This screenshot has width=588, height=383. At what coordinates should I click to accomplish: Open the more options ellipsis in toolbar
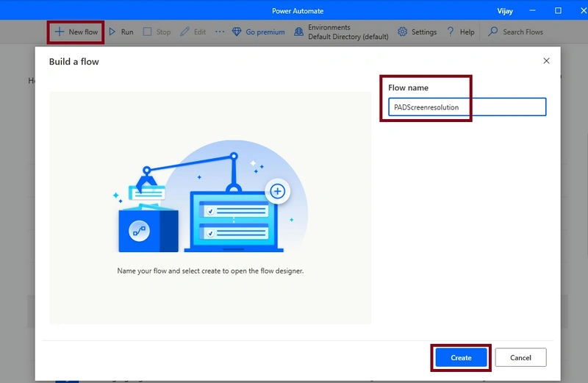pos(220,32)
